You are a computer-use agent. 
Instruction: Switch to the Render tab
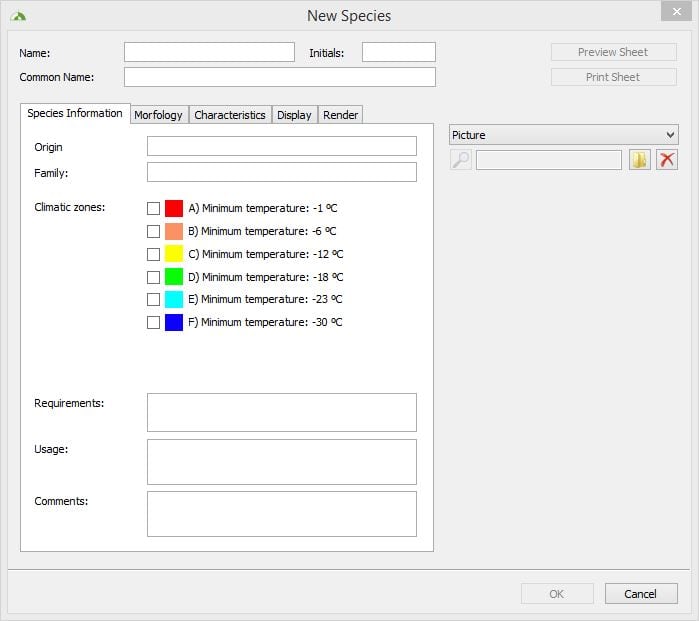(341, 115)
